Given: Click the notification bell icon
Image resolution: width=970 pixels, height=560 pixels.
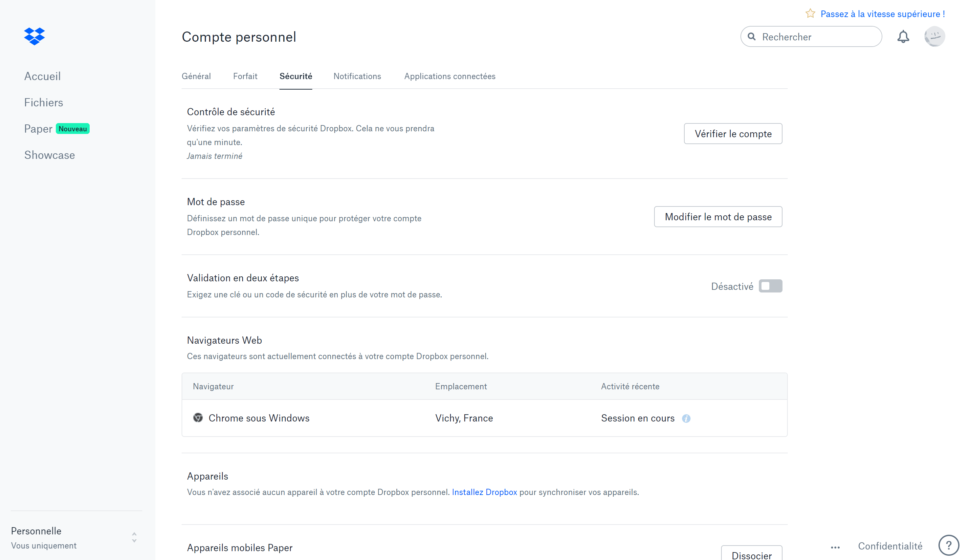Looking at the screenshot, I should 903,36.
